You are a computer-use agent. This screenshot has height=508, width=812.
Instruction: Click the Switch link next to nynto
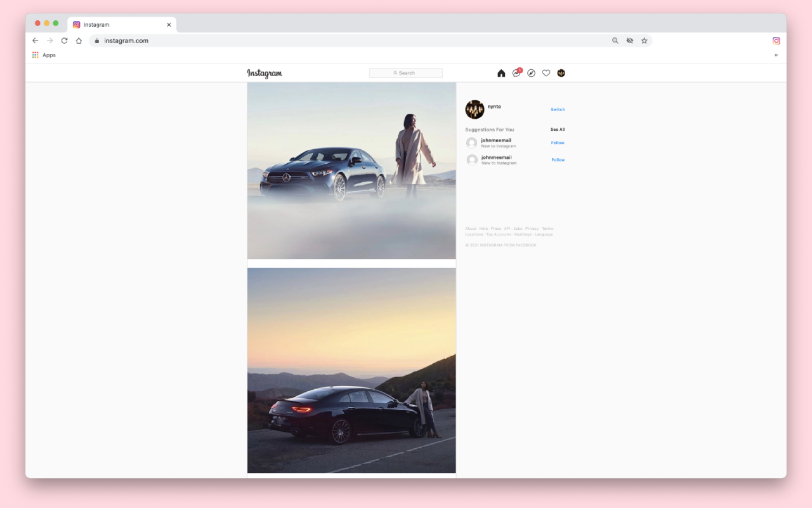[557, 109]
